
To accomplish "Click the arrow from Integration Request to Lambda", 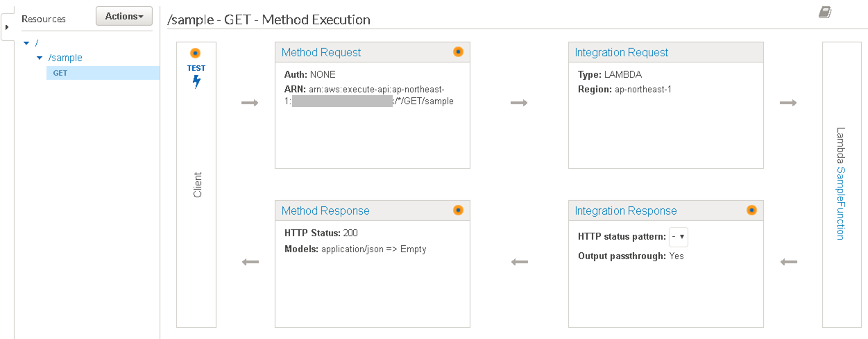I will (788, 104).
